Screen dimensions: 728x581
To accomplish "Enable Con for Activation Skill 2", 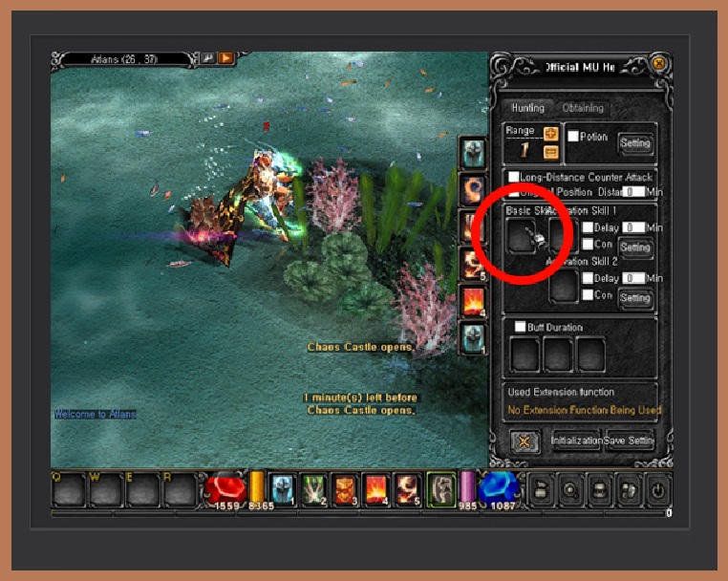I will [588, 294].
